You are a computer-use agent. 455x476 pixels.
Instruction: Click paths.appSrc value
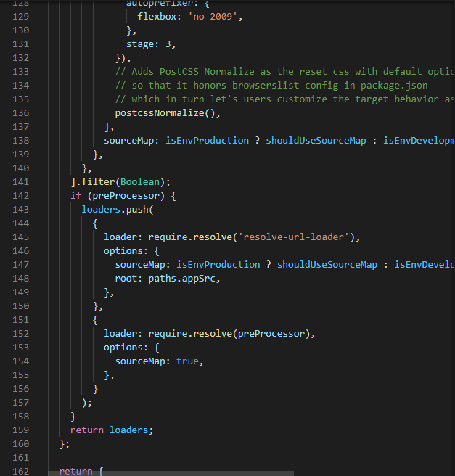(181, 279)
